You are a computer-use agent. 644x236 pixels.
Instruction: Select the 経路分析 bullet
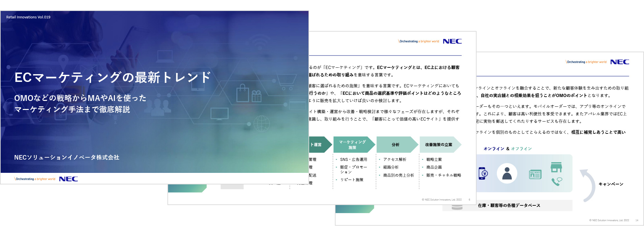point(391,167)
